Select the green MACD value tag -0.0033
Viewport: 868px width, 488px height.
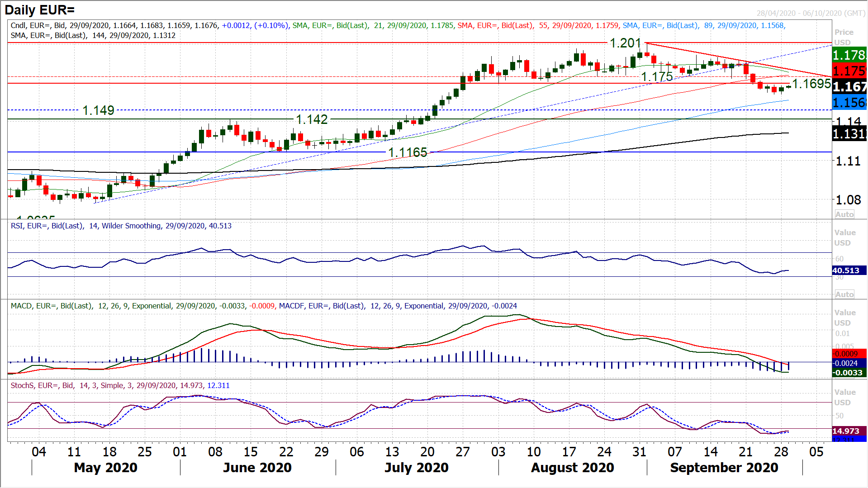coord(849,373)
